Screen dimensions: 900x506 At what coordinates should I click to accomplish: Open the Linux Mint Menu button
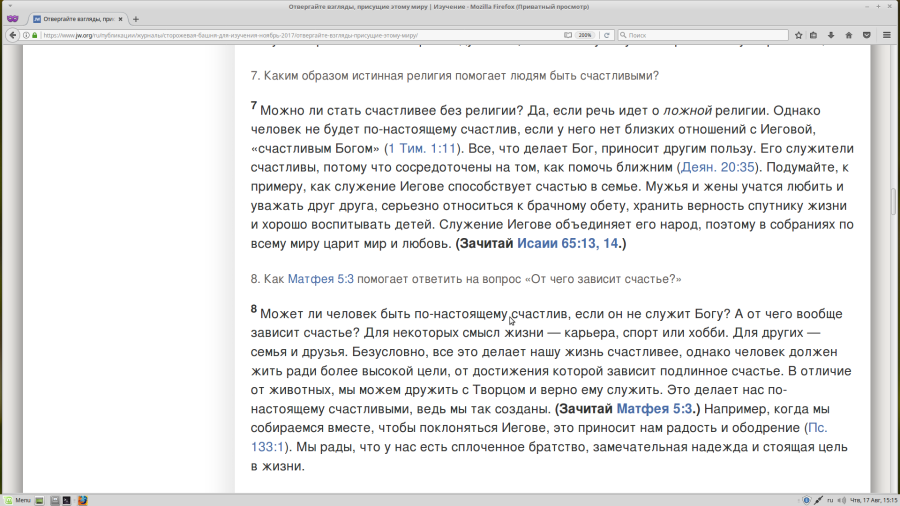click(x=18, y=500)
